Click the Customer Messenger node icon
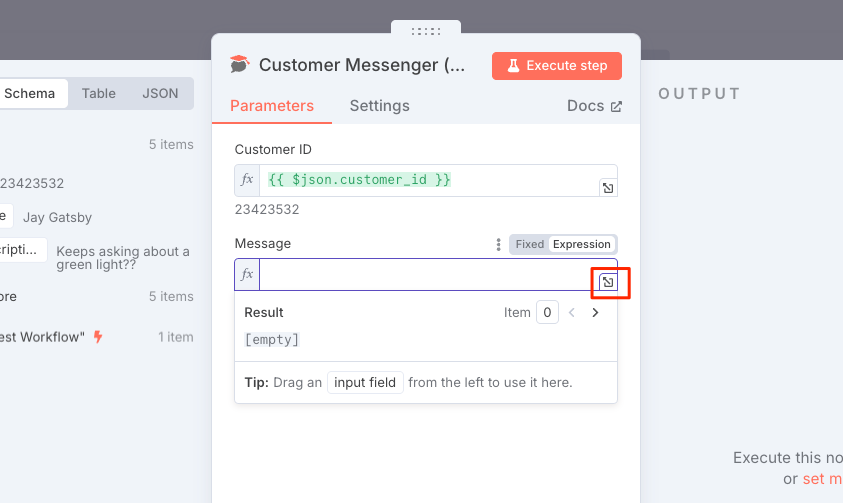 click(x=240, y=64)
